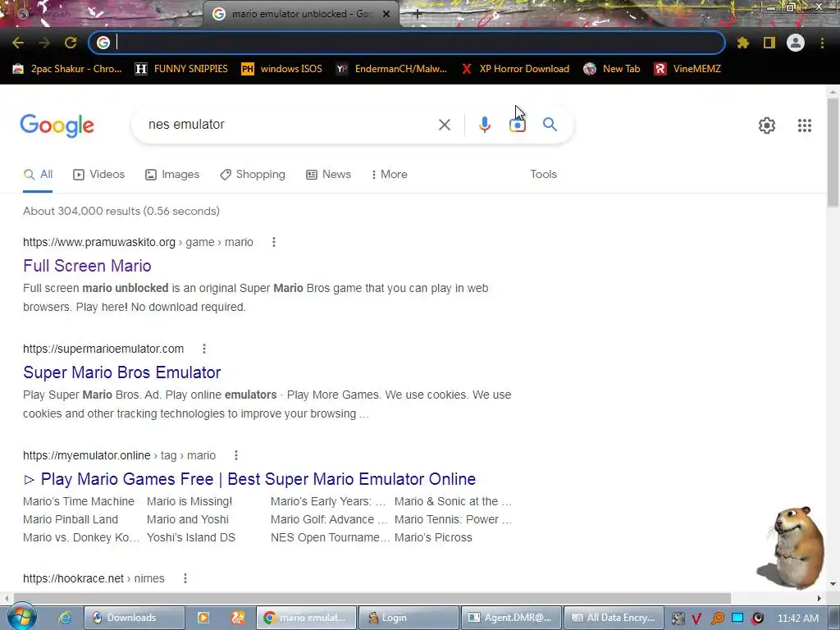Switch to the Images tab

point(172,174)
